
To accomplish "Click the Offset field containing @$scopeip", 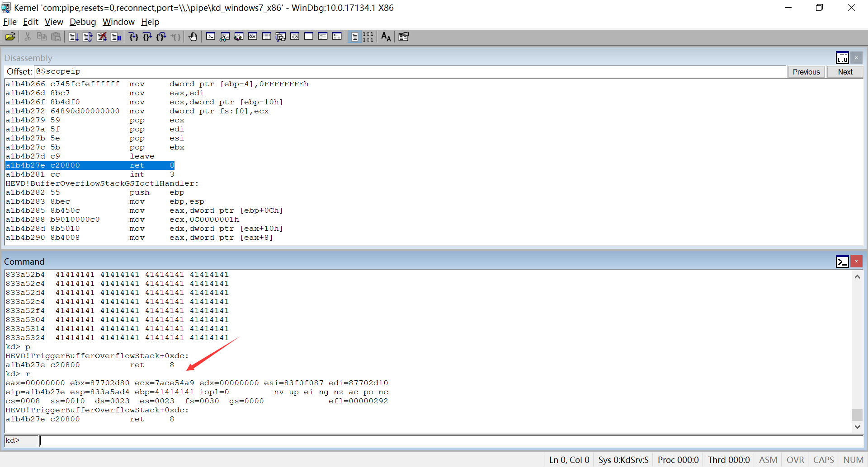I will click(x=410, y=71).
